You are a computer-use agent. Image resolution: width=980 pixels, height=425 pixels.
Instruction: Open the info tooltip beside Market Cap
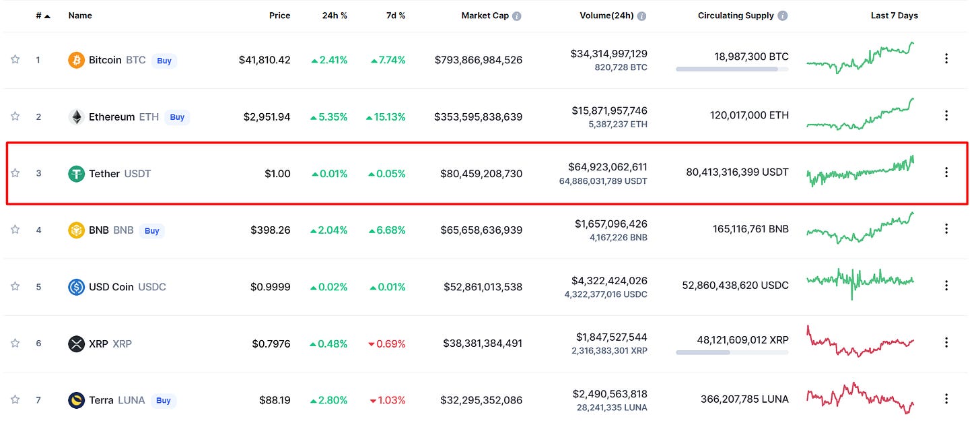pyautogui.click(x=517, y=15)
